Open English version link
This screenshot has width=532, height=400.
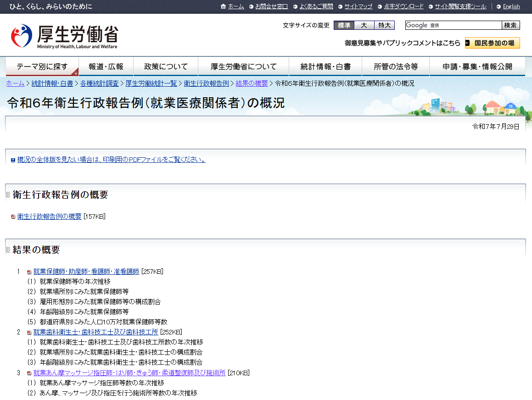click(511, 6)
